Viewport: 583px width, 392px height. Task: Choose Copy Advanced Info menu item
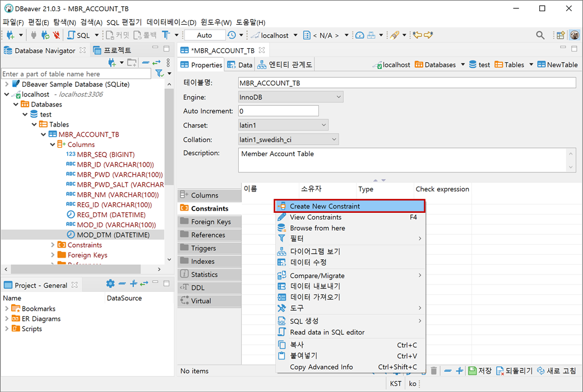pos(349,367)
